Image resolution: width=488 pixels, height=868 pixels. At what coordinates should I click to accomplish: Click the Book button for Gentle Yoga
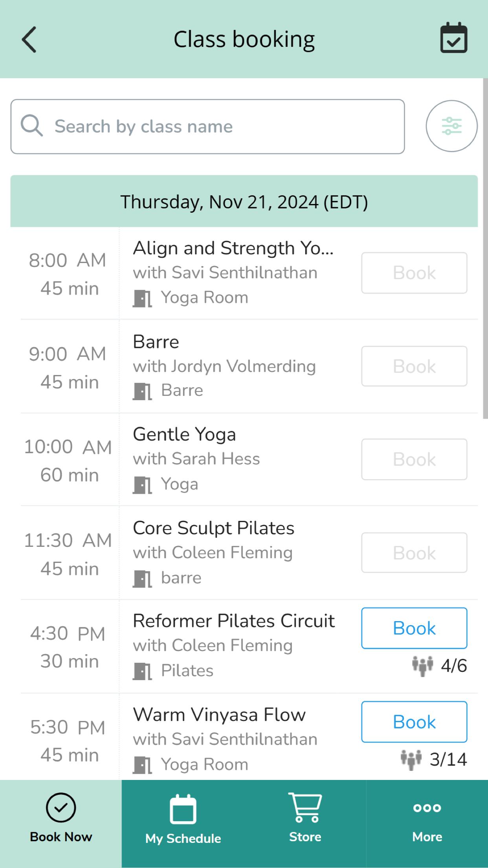click(x=414, y=459)
